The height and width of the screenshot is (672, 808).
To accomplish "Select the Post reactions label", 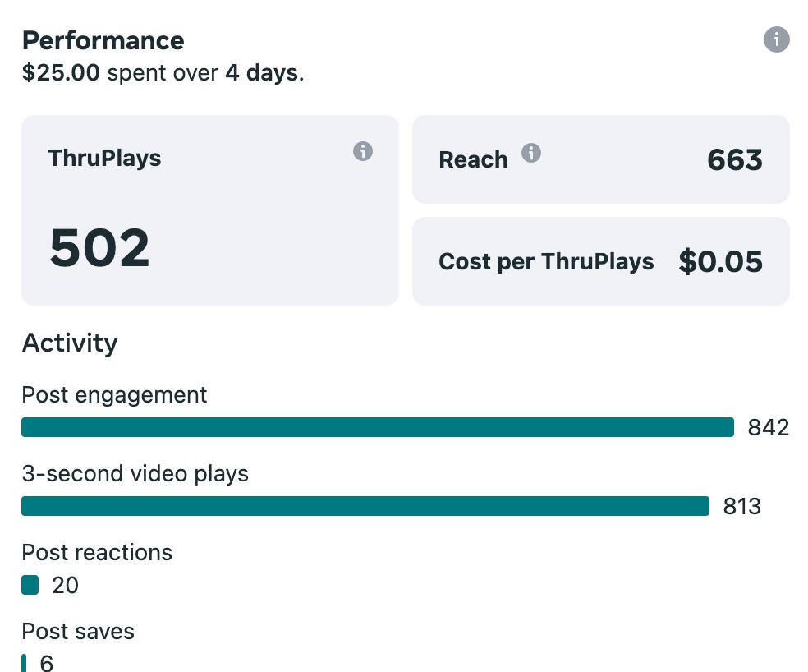I will [x=97, y=552].
